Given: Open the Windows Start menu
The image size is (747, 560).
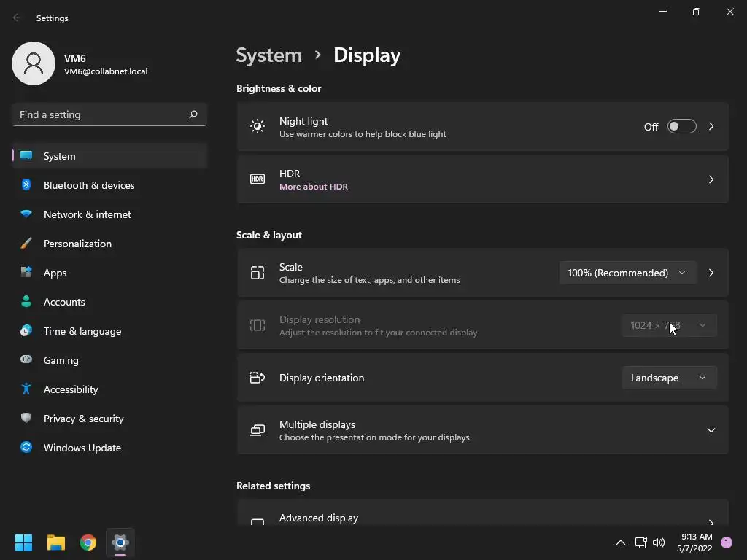Looking at the screenshot, I should pyautogui.click(x=24, y=542).
